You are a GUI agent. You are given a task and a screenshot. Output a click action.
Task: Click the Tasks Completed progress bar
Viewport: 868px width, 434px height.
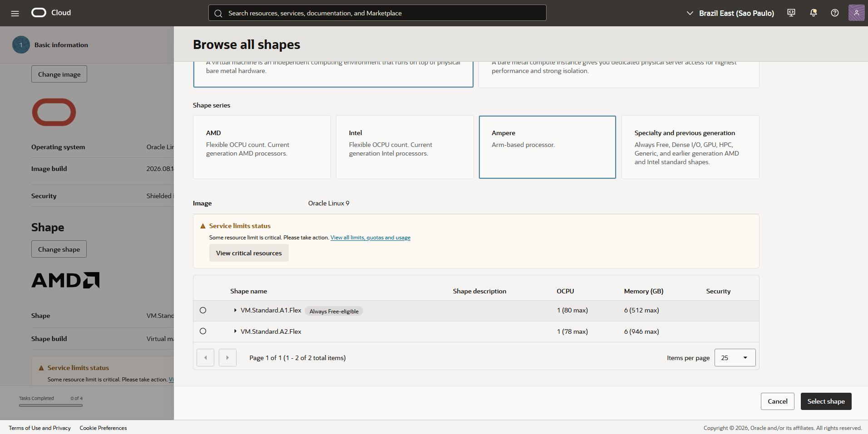[x=51, y=405]
